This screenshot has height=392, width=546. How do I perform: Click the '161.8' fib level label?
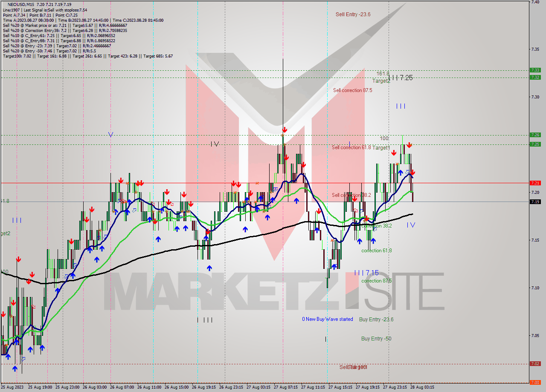point(383,73)
